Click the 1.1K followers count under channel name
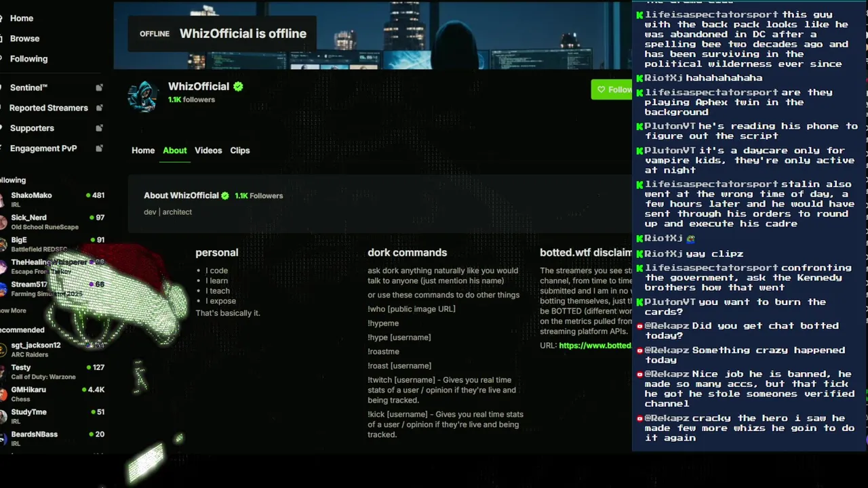868x488 pixels. 191,100
